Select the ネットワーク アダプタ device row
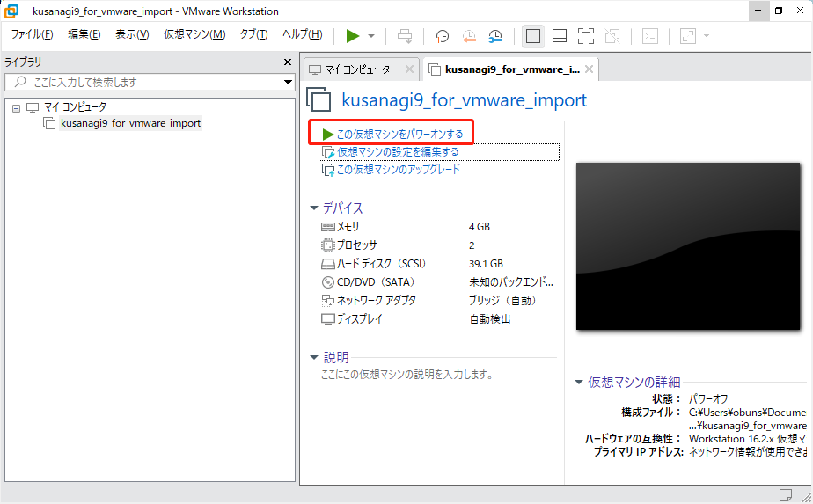Viewport: 813px width, 504px height. 438,300
